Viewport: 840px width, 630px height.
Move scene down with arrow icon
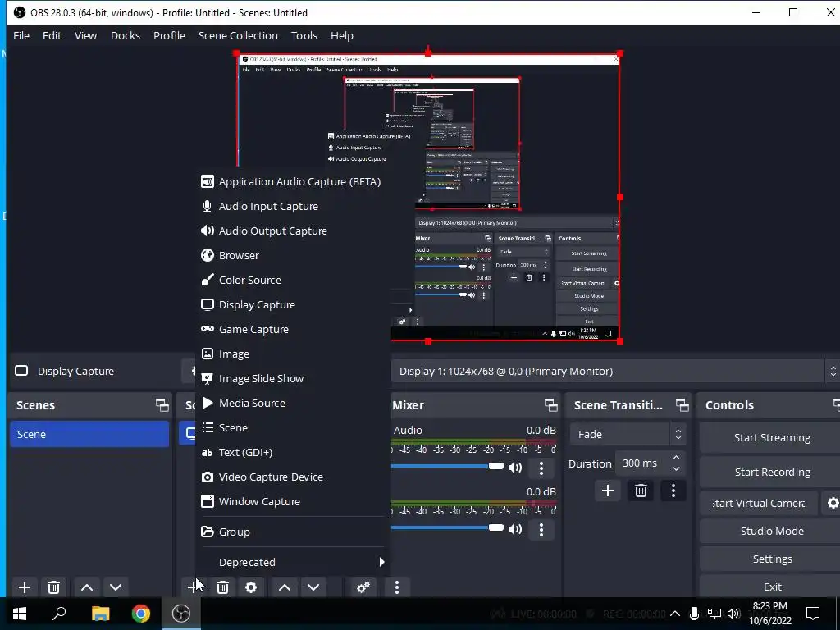pos(116,587)
